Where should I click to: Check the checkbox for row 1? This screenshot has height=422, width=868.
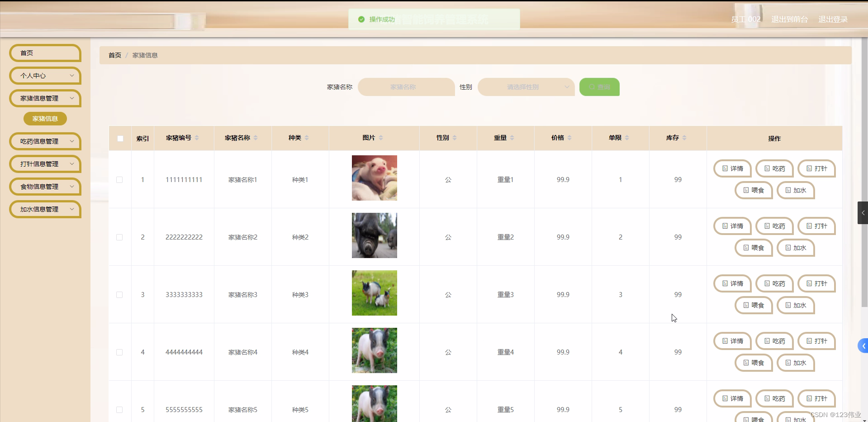(x=119, y=180)
